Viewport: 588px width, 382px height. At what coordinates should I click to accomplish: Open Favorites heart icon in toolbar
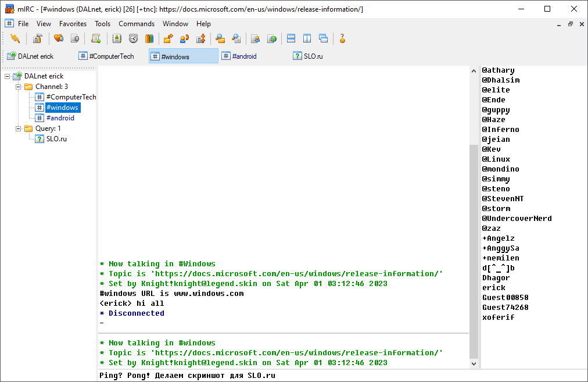tap(59, 38)
